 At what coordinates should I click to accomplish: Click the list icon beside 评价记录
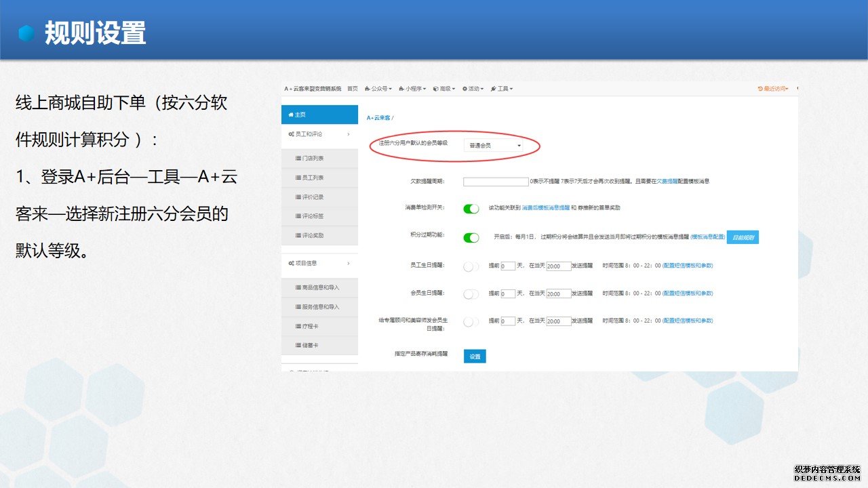[298, 197]
